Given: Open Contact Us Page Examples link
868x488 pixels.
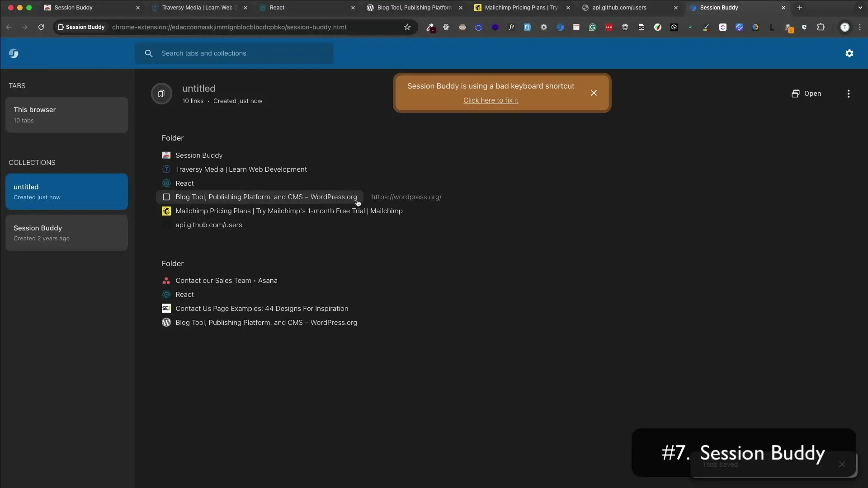Looking at the screenshot, I should pyautogui.click(x=262, y=309).
